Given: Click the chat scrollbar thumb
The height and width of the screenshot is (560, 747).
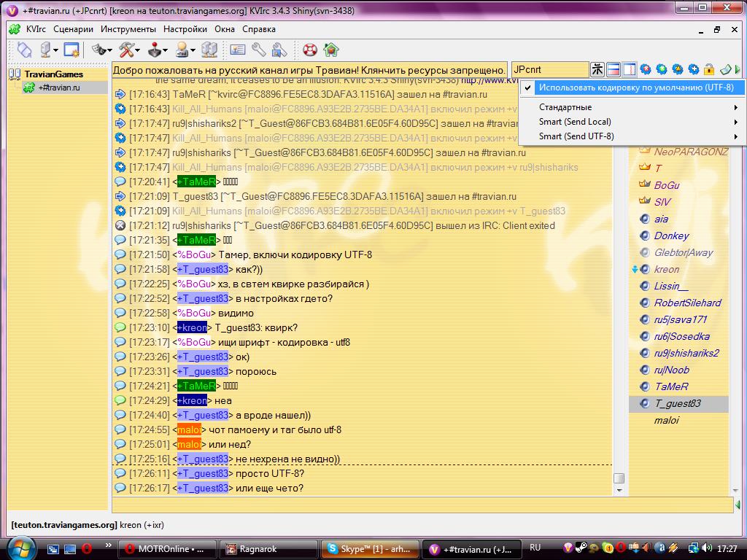Looking at the screenshot, I should click(619, 478).
